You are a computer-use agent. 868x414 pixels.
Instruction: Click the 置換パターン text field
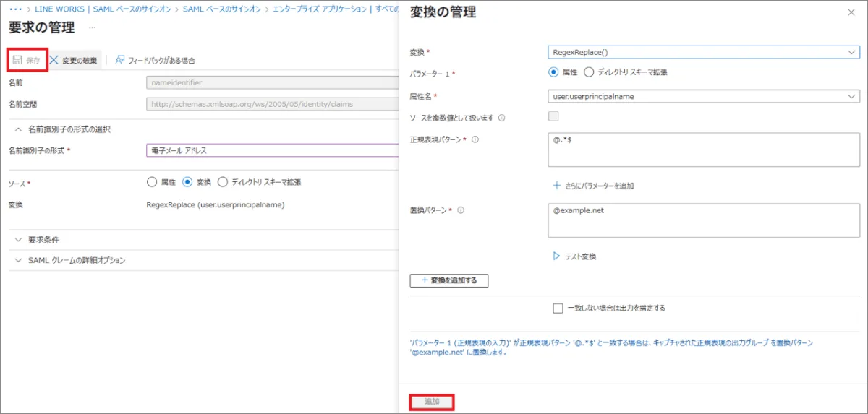(703, 220)
